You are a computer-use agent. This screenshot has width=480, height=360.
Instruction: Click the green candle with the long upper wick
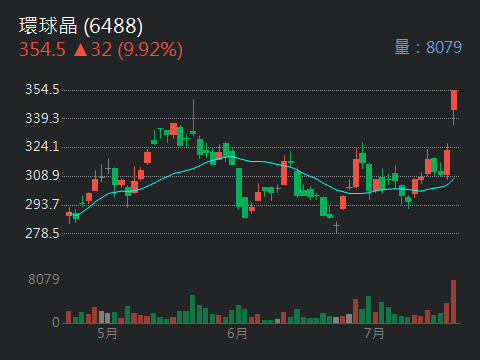click(193, 117)
